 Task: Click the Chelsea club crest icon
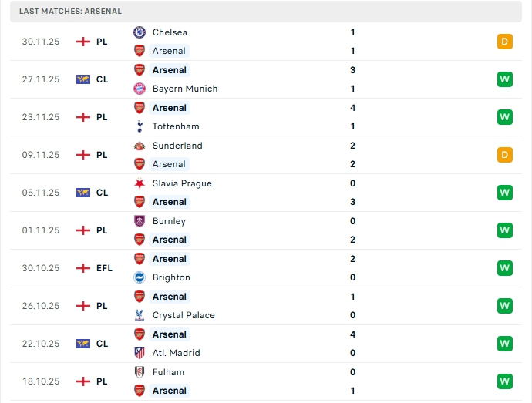(x=140, y=32)
